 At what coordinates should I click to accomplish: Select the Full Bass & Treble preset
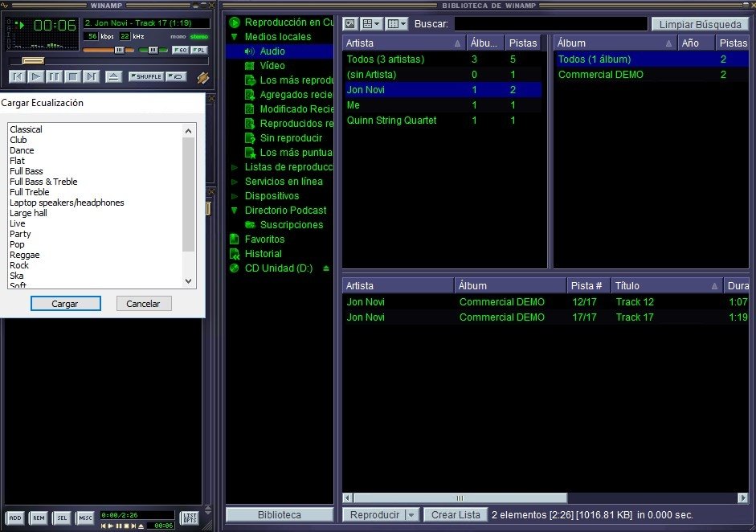tap(43, 182)
